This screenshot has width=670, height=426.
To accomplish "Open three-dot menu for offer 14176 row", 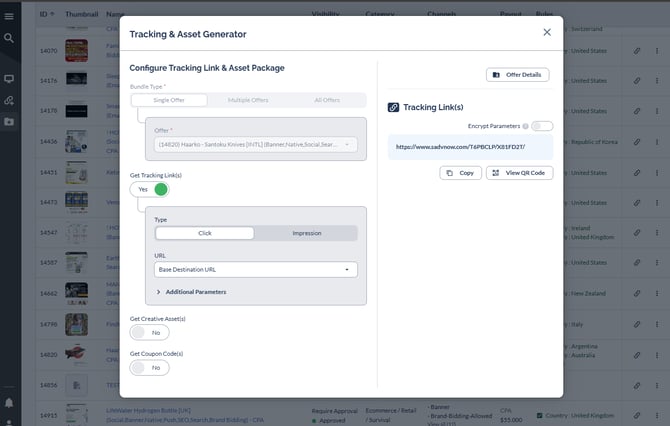I will [658, 79].
